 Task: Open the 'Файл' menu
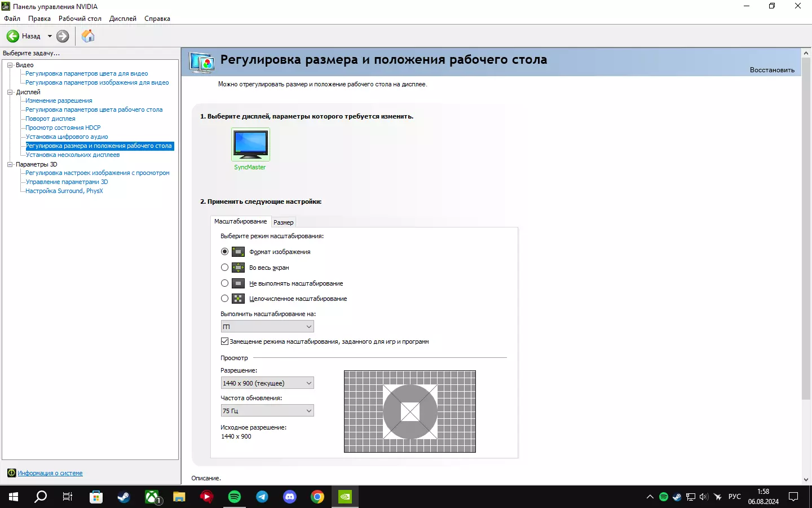(x=12, y=19)
